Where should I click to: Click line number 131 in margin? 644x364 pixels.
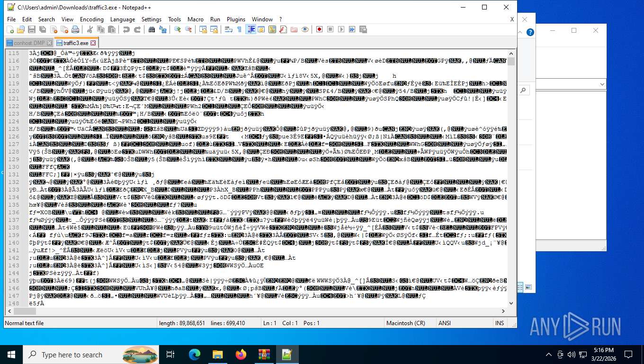pyautogui.click(x=13, y=174)
